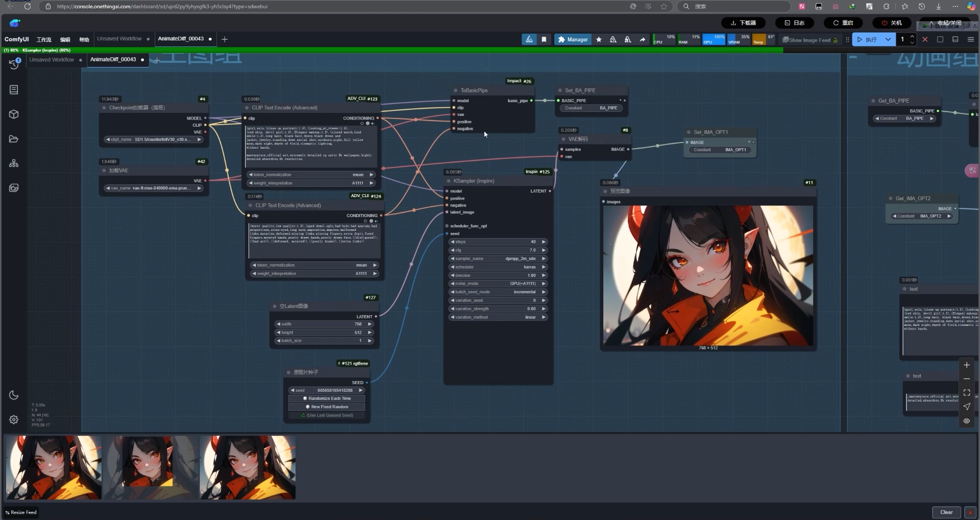Click the star icon after Manager
This screenshot has width=980, height=520.
click(599, 39)
